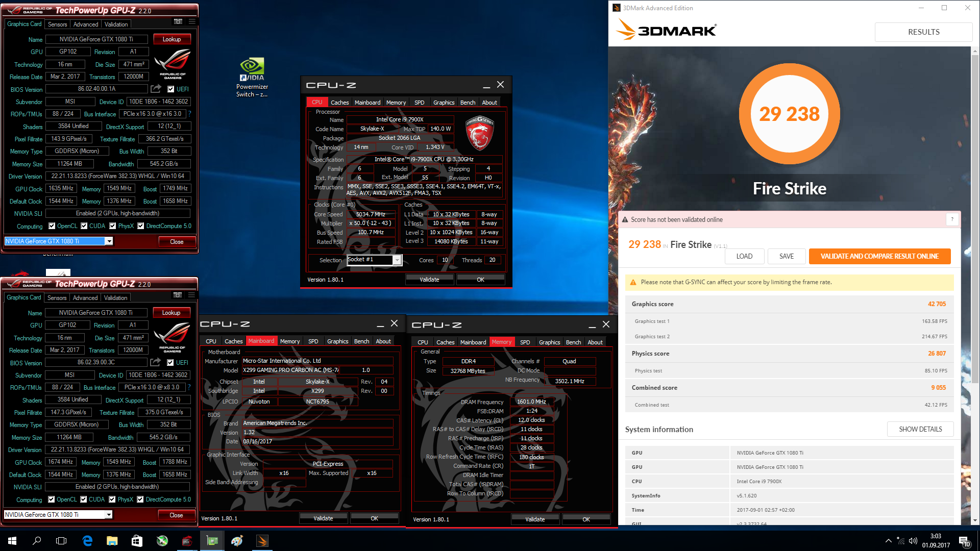Click the LOAD button in 3DMark
This screenshot has width=980, height=551.
coord(744,256)
